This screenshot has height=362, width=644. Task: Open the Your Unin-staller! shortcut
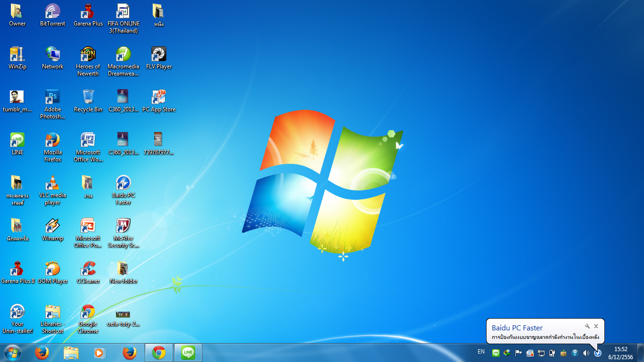tap(17, 319)
